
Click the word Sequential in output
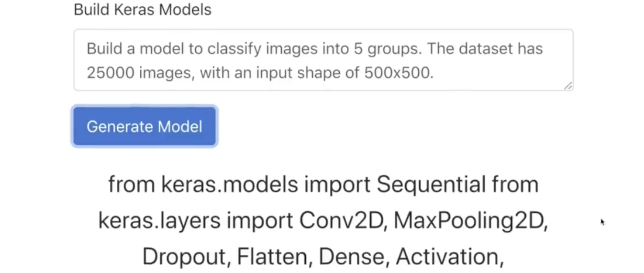click(x=431, y=184)
